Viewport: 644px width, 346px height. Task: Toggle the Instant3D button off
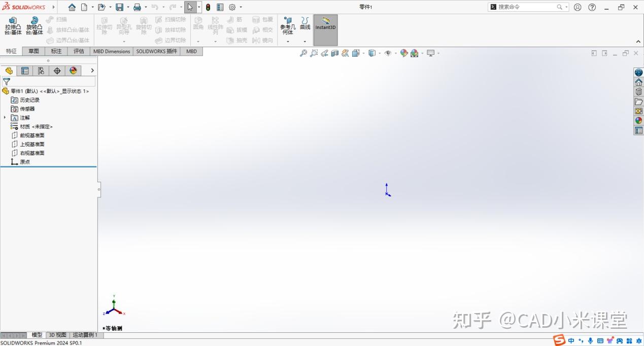[x=325, y=27]
